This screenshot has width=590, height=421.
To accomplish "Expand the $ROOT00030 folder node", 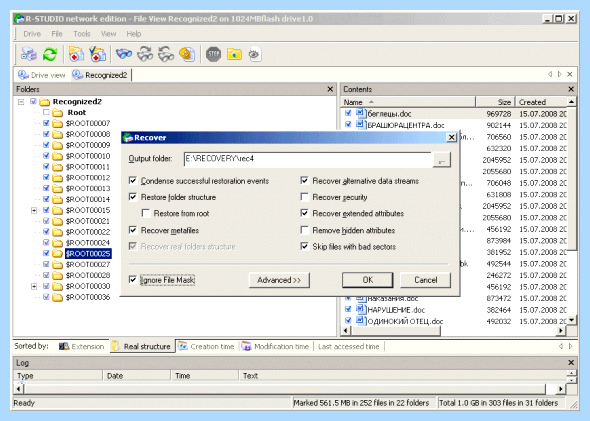I will point(34,286).
